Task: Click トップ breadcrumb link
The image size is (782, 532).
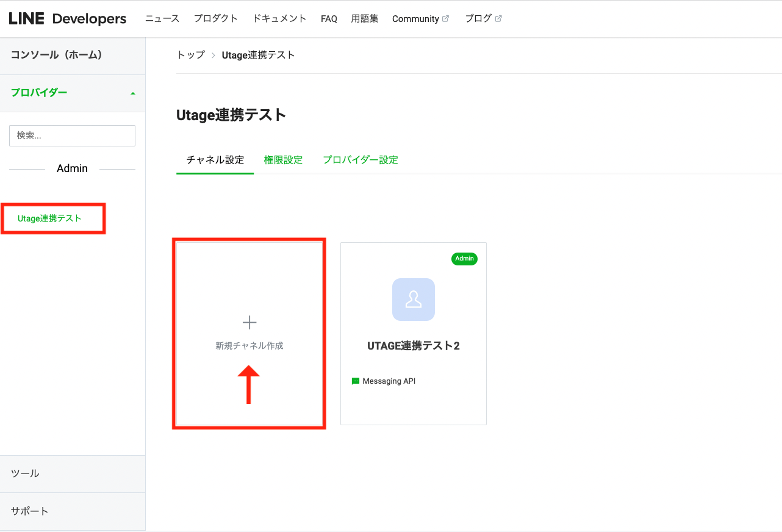Action: tap(190, 55)
